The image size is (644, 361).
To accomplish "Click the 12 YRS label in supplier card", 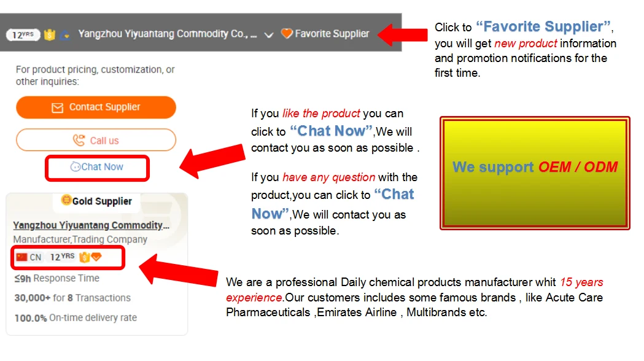I will tap(62, 257).
